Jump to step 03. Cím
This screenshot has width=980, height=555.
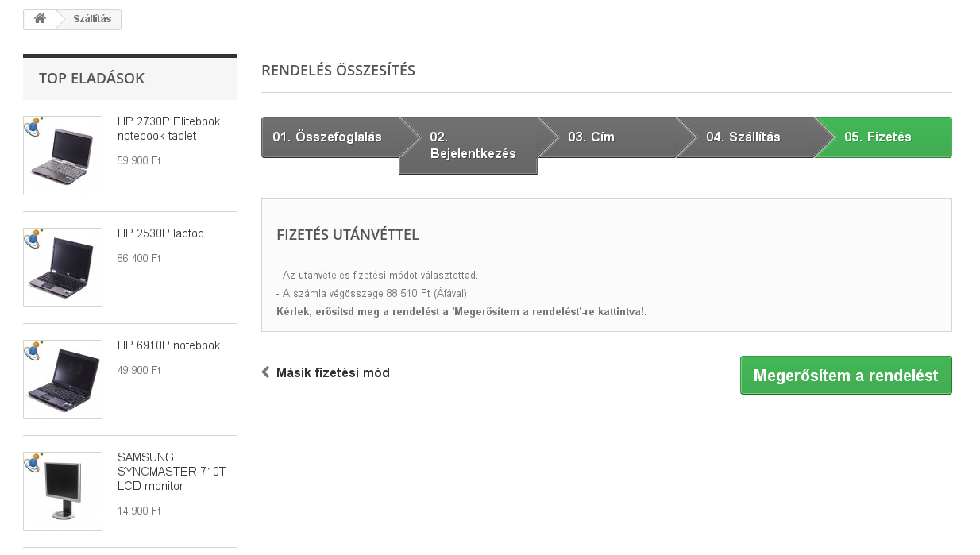(591, 137)
